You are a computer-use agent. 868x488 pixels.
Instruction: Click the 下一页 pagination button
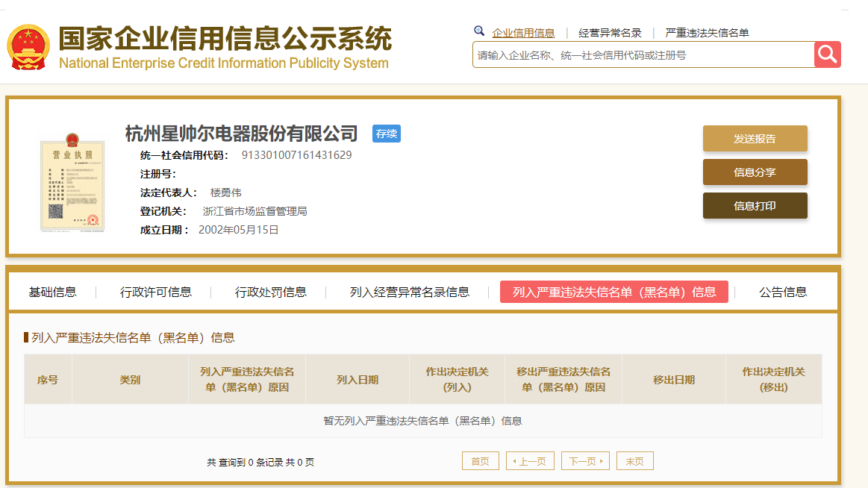click(x=585, y=461)
